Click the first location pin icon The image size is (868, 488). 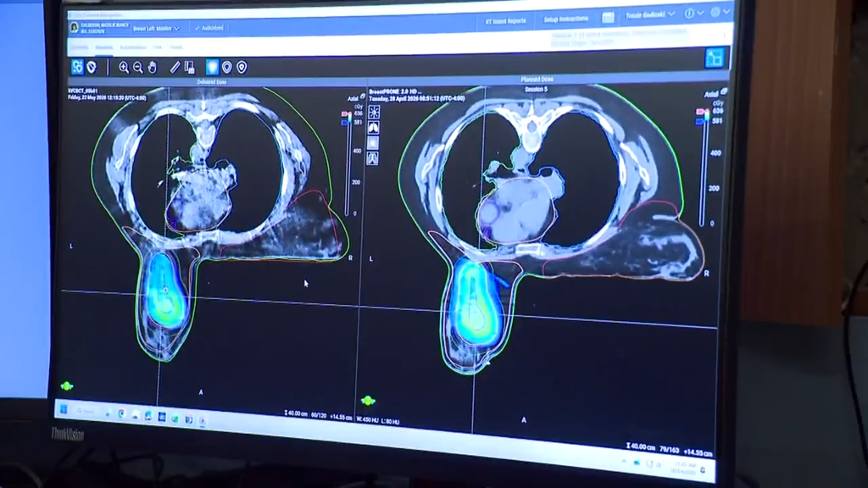point(227,68)
